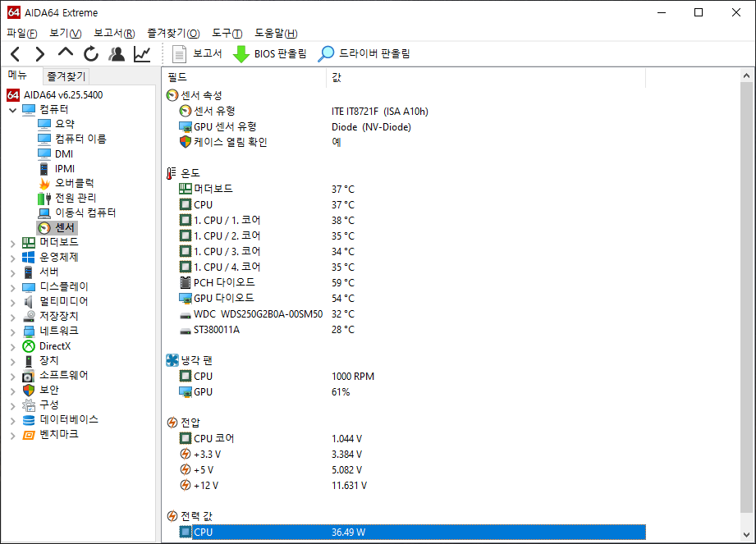Expand the 서버 tree node
Viewport: 756px width, 544px height.
point(12,272)
